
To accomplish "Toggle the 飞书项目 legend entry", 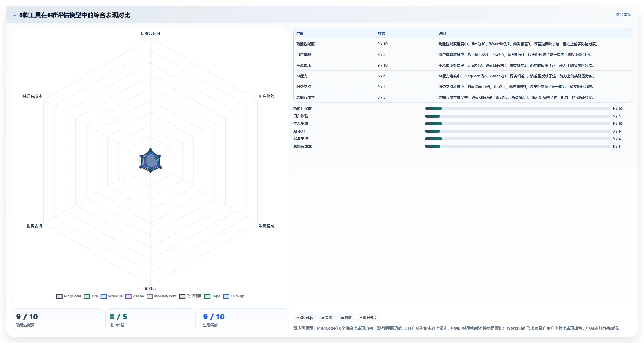I will tap(190, 296).
